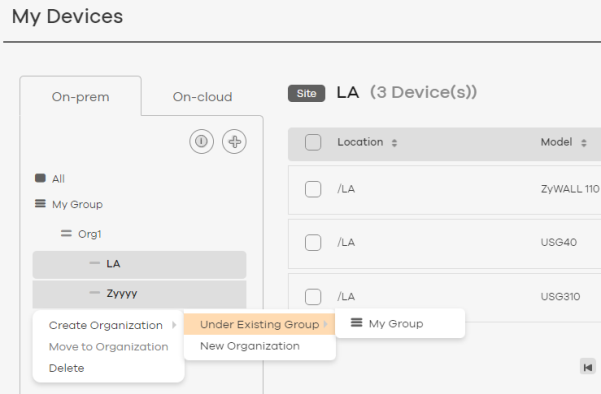Open the LA site in tree
The height and width of the screenshot is (394, 601).
coord(139,264)
